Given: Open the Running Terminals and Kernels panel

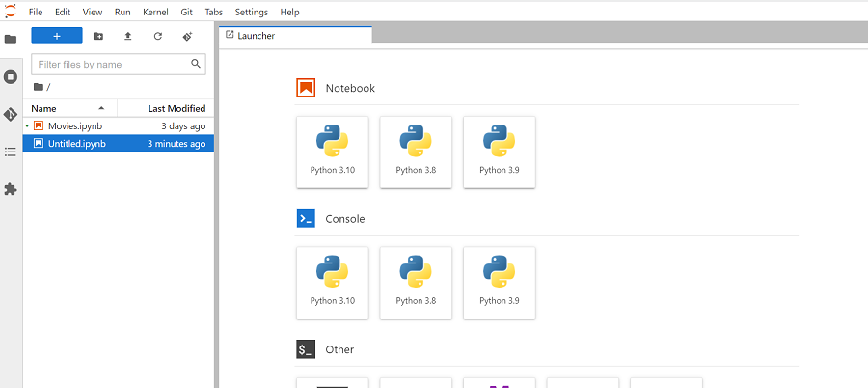Looking at the screenshot, I should 11,77.
